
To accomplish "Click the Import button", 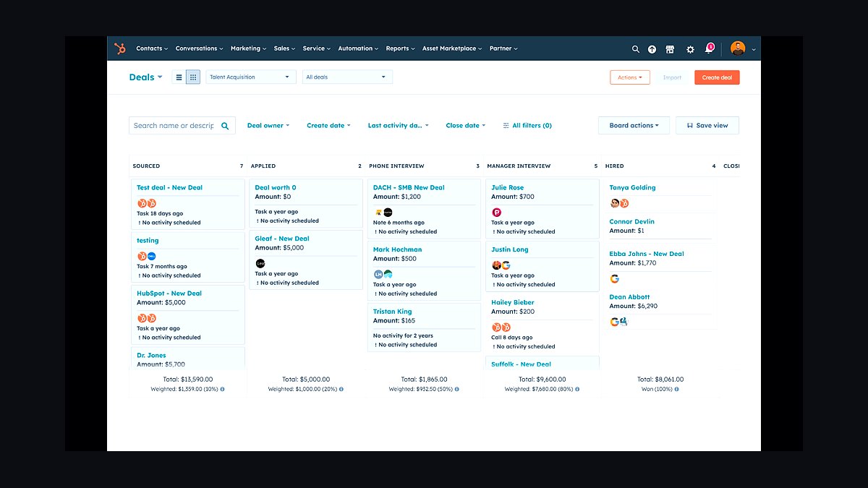I will 672,77.
